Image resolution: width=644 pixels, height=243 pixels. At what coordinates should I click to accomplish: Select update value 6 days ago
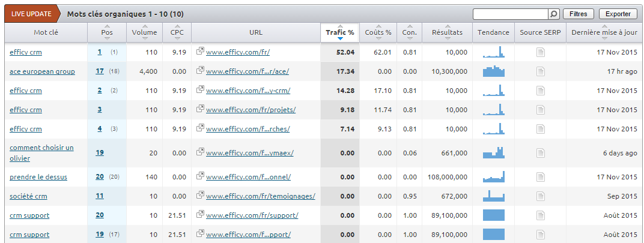(x=620, y=153)
